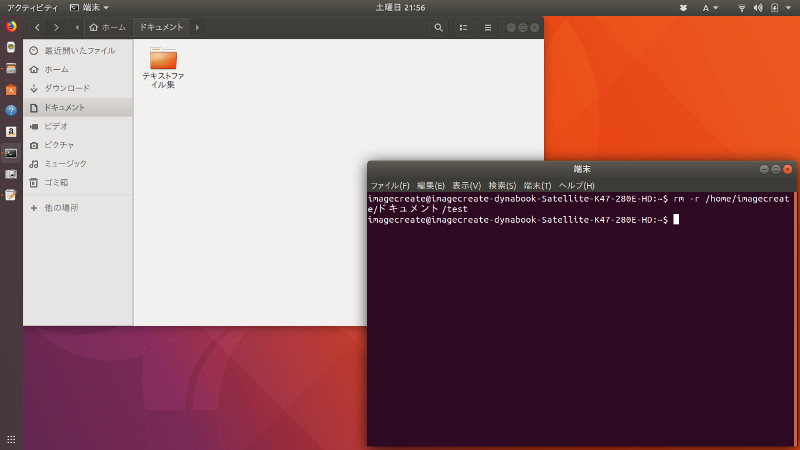800x450 pixels.
Task: Open the file manager hamburger menu
Action: (x=488, y=28)
